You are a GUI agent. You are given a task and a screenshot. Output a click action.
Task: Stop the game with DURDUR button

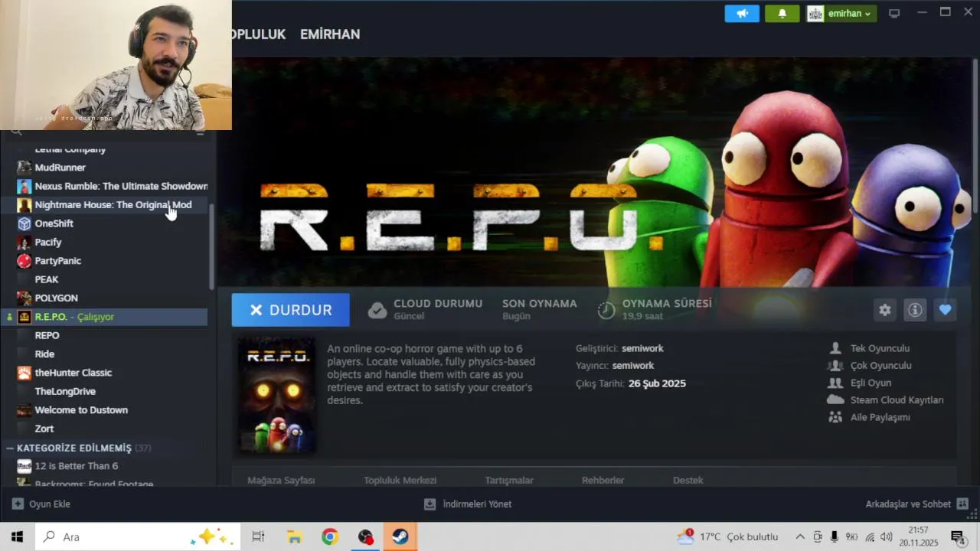[x=291, y=310]
